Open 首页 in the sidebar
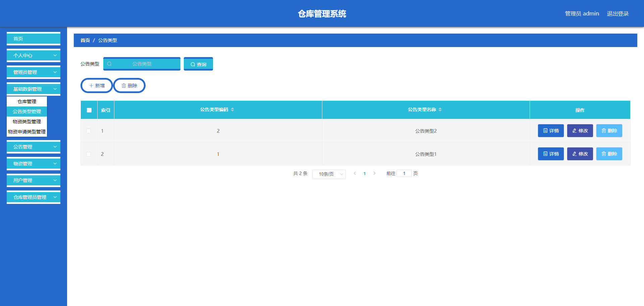Viewport: 644px width, 306px height. click(34, 39)
